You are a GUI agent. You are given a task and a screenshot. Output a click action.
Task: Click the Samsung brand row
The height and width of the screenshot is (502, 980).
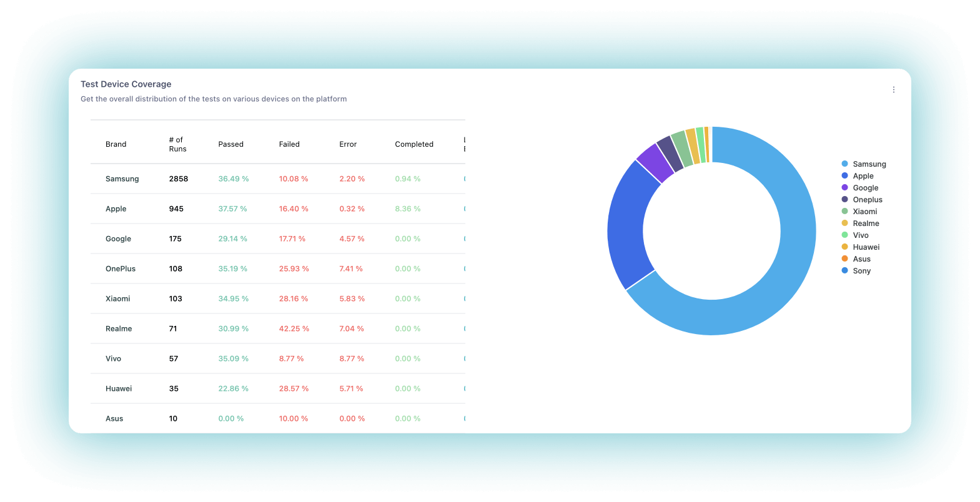click(278, 179)
